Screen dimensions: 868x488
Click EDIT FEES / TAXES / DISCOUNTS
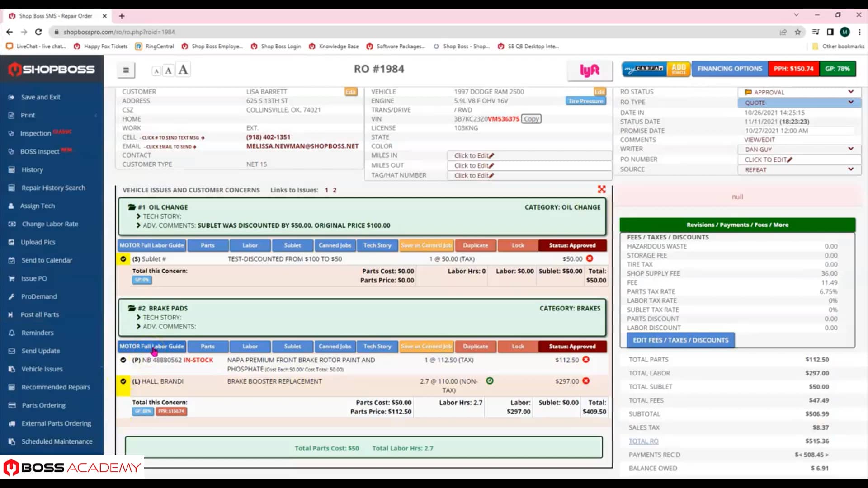(680, 340)
